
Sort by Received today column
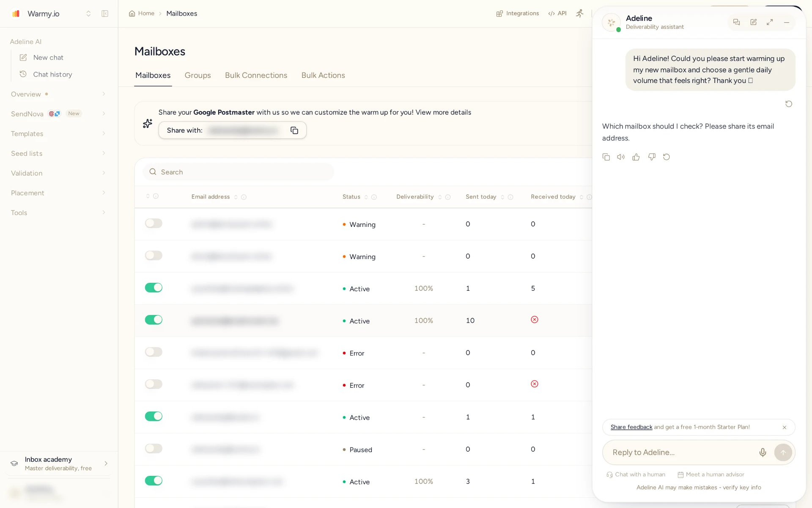[x=582, y=197]
